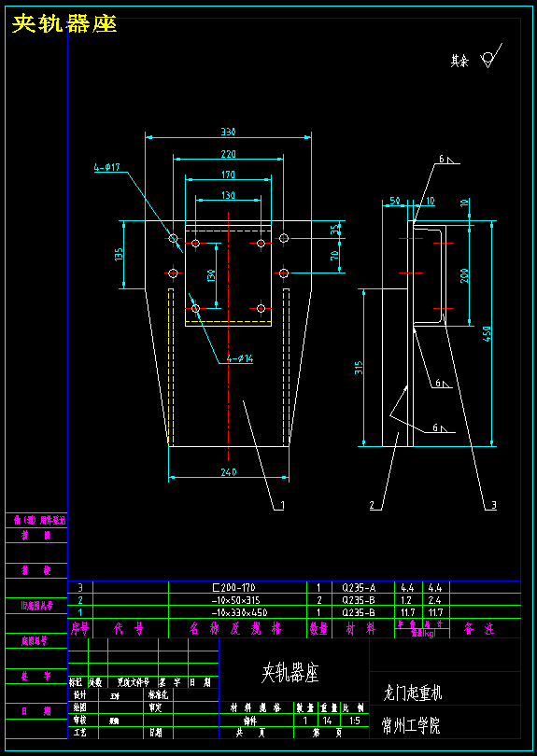Click the 备注 column header
Viewport: 537px width, 756px height.
[479, 629]
